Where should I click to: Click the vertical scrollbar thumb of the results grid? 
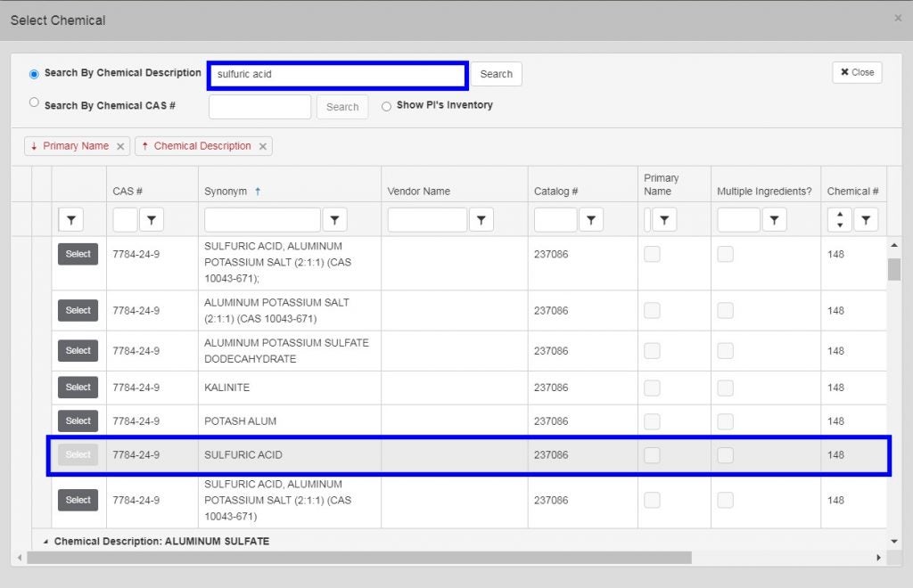tap(893, 269)
